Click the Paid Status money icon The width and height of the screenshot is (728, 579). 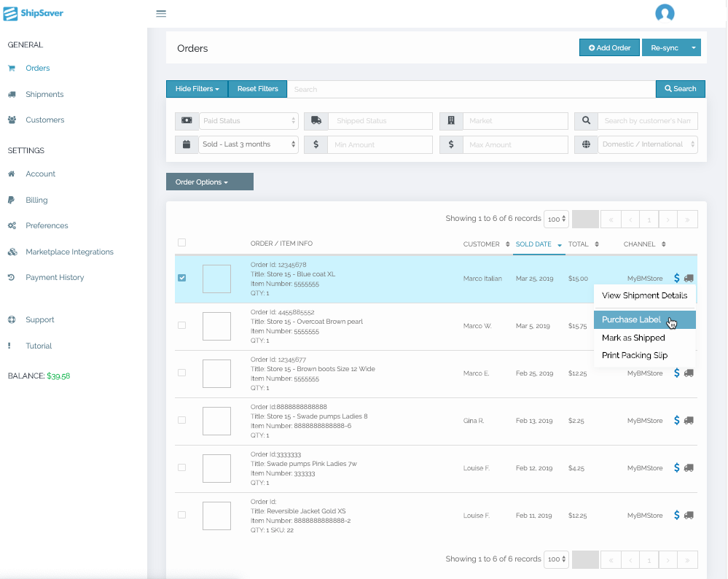point(187,120)
